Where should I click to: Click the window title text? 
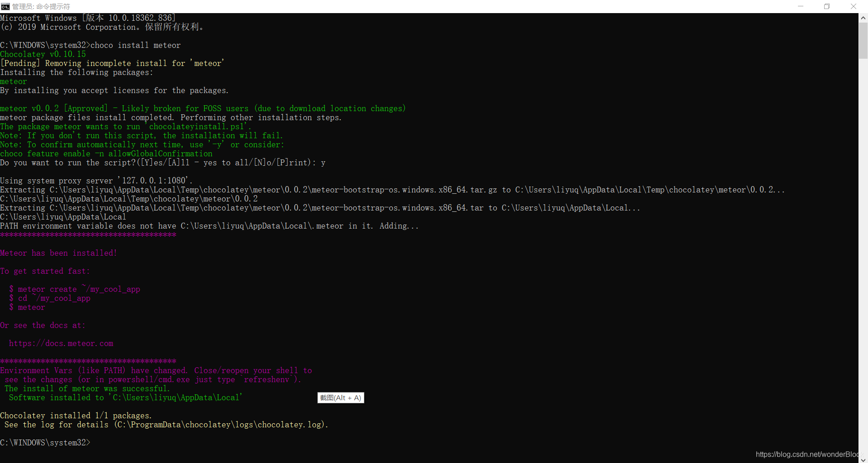(x=41, y=6)
